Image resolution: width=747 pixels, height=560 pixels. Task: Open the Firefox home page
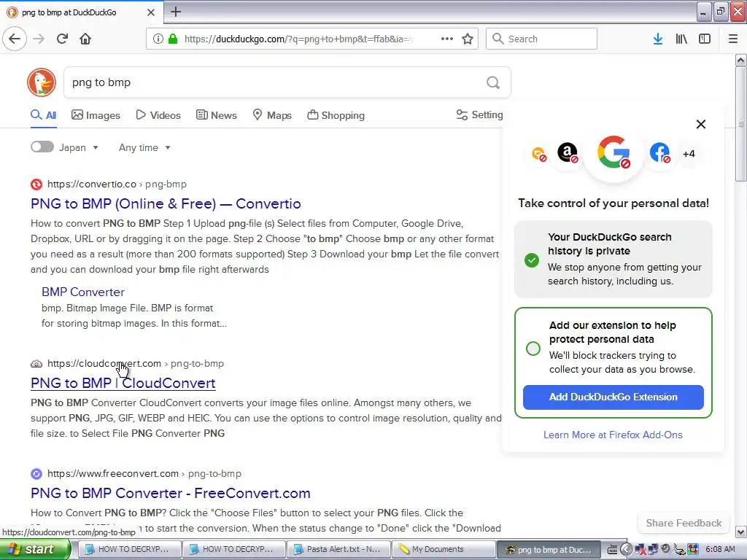85,39
